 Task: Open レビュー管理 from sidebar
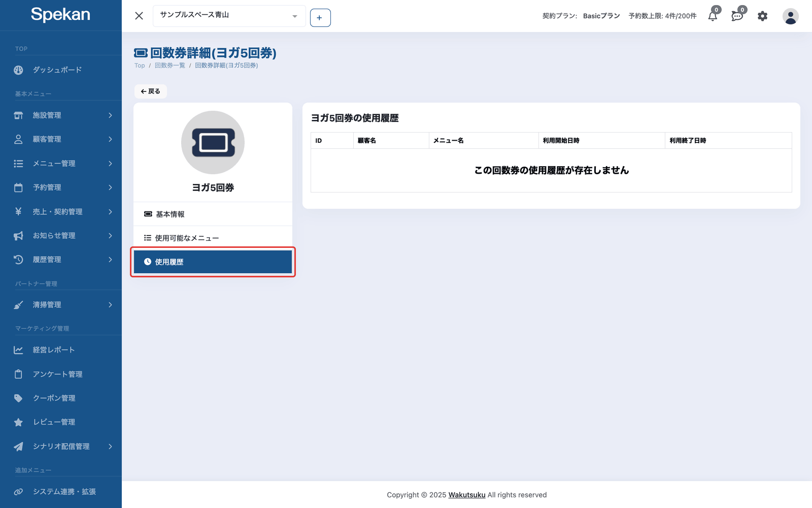[61, 422]
